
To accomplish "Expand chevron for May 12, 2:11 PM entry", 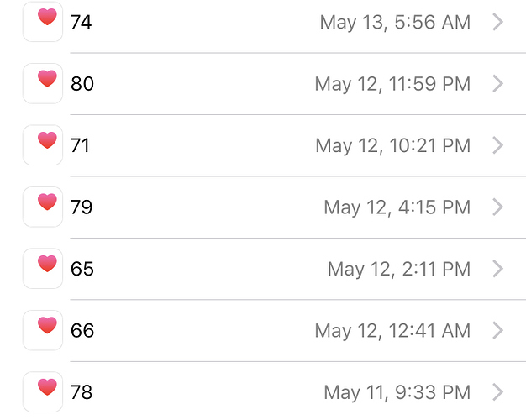I will click(497, 269).
